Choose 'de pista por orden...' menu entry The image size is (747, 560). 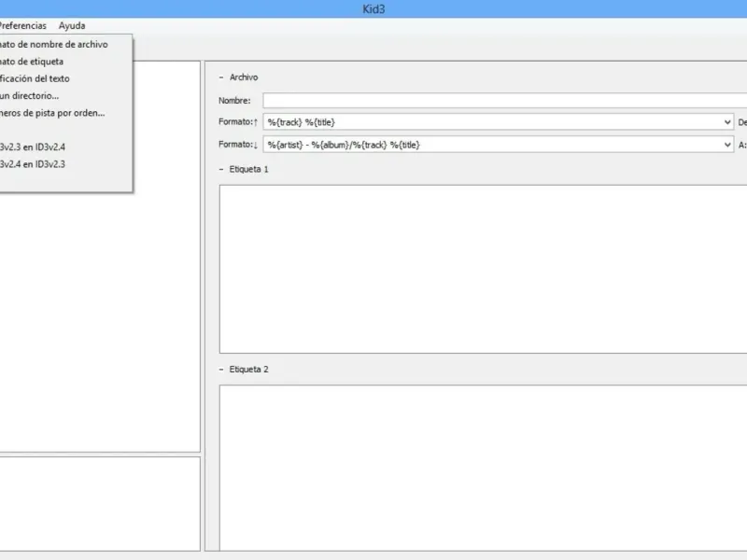tap(65, 113)
